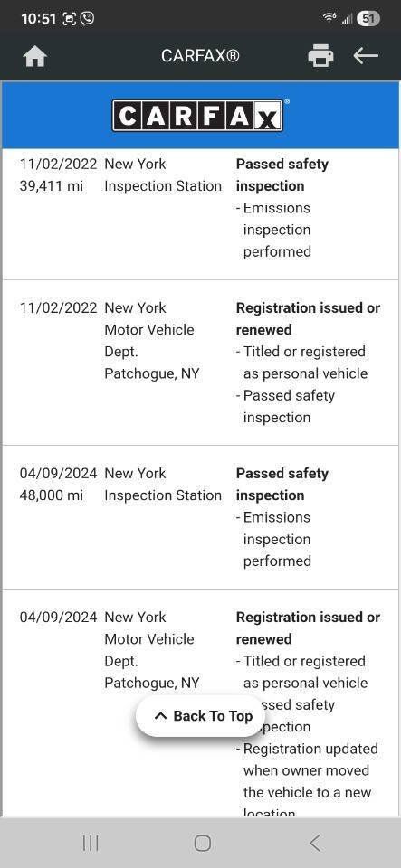Tap first Registration issued or renewed heading

[x=308, y=319]
